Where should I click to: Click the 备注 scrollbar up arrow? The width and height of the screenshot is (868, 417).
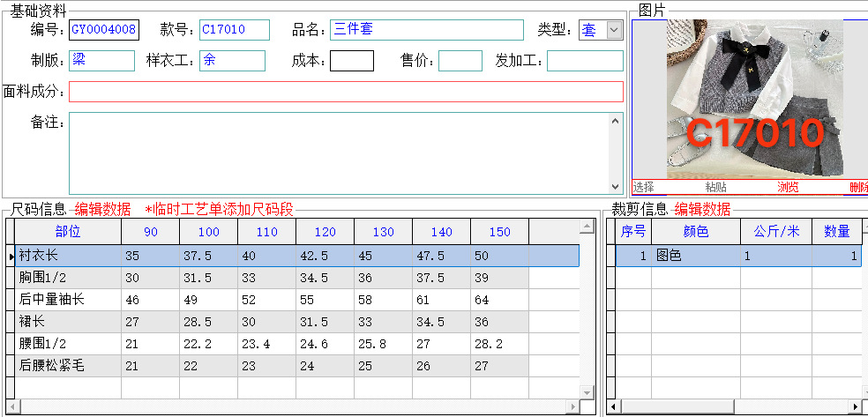[x=616, y=120]
